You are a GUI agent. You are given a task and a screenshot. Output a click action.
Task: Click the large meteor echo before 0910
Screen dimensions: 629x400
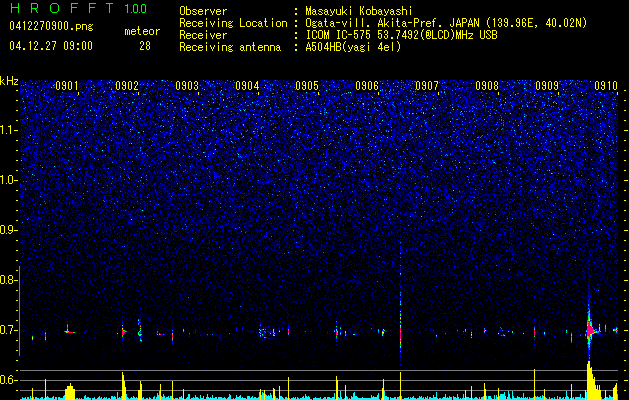coord(589,330)
